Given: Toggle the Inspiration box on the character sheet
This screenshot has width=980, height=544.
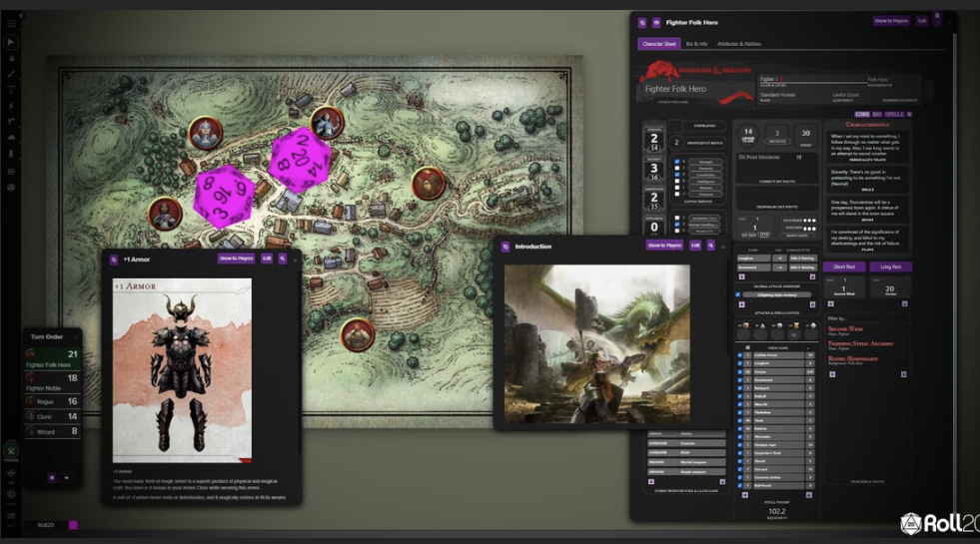Looking at the screenshot, I should pos(675,126).
